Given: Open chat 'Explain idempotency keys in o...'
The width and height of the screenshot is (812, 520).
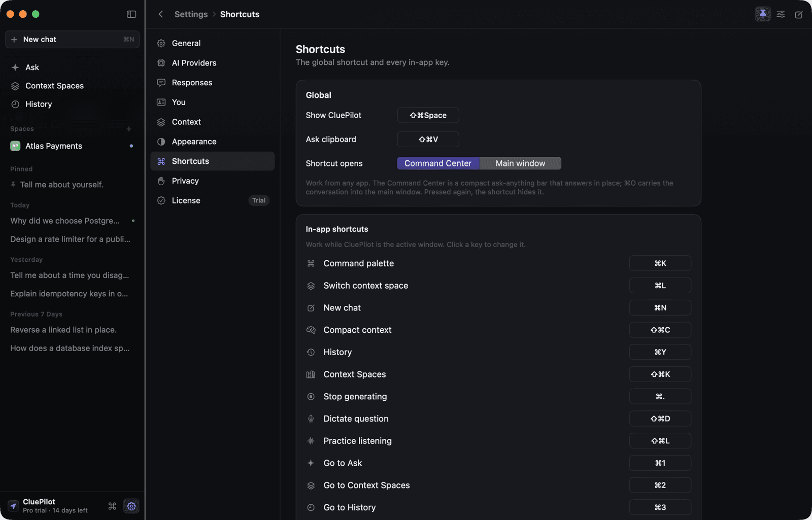Looking at the screenshot, I should [x=72, y=294].
